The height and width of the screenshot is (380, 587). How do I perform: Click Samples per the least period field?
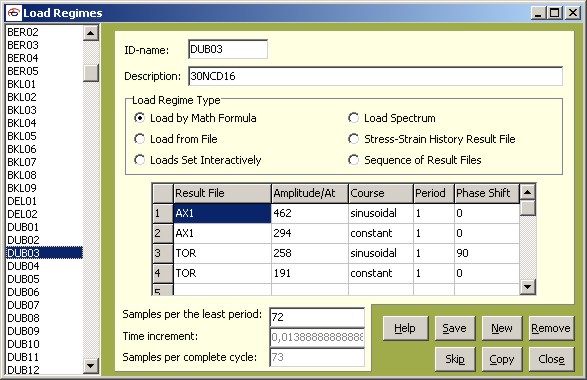click(x=317, y=317)
